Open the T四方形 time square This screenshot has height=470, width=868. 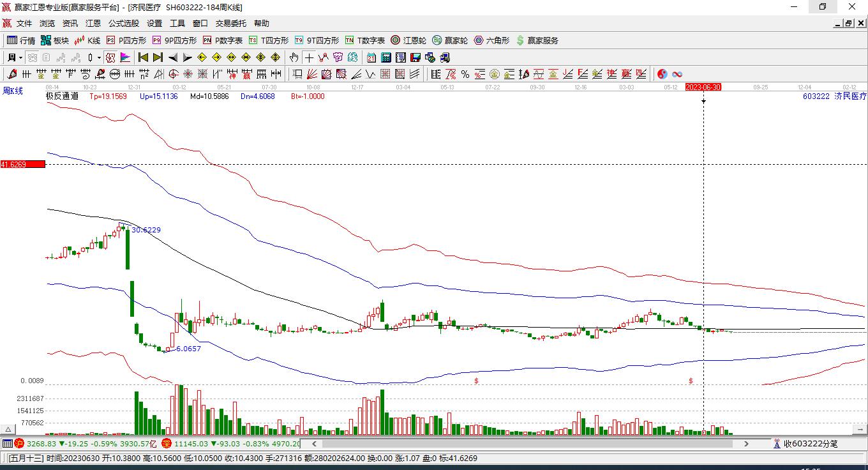pyautogui.click(x=269, y=40)
